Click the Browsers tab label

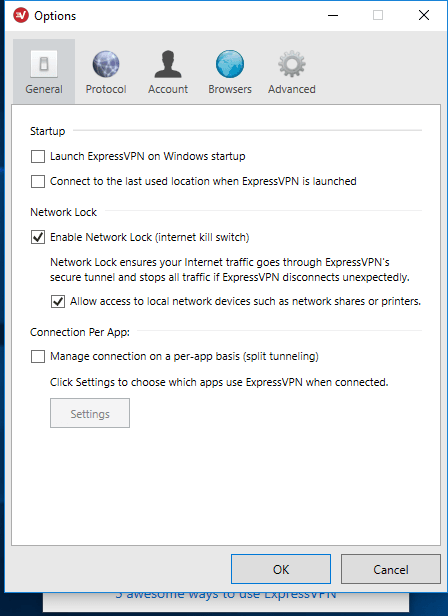pyautogui.click(x=230, y=89)
